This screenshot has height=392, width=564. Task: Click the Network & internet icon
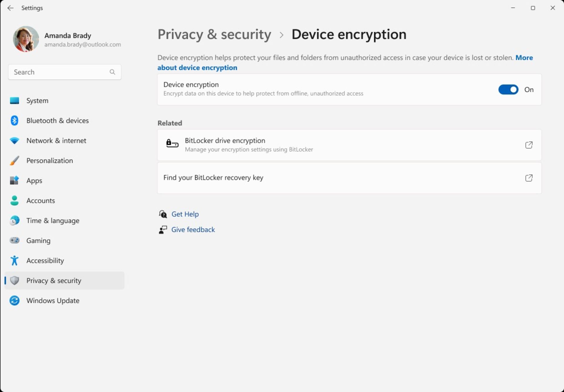point(14,140)
